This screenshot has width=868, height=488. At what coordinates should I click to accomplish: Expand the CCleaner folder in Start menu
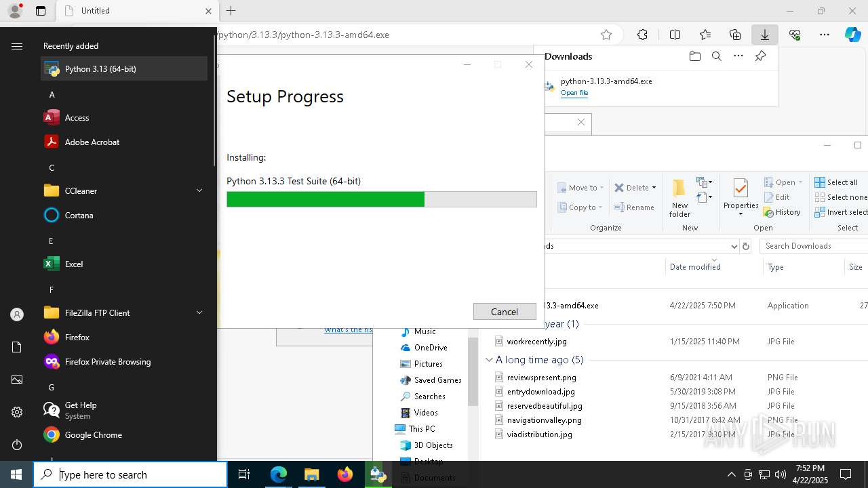[x=124, y=191]
